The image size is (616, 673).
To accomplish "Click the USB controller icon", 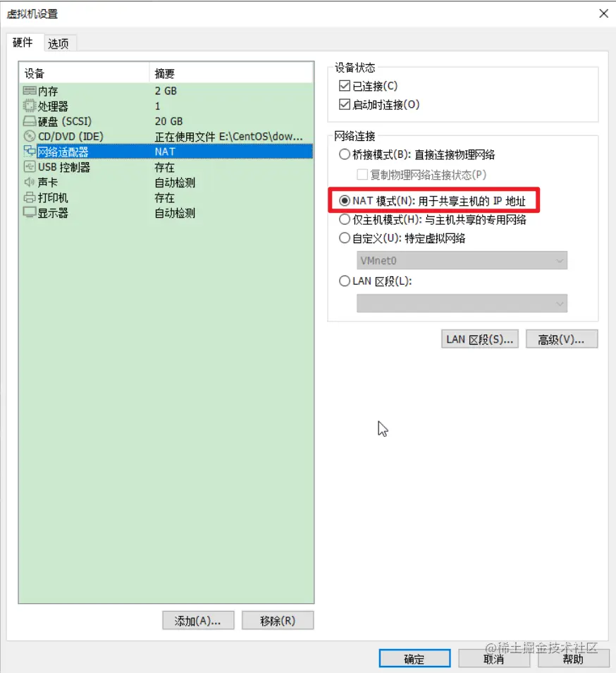I will click(29, 166).
